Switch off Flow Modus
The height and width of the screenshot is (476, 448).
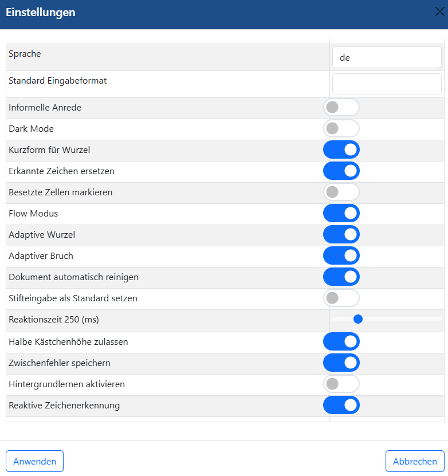click(x=341, y=213)
